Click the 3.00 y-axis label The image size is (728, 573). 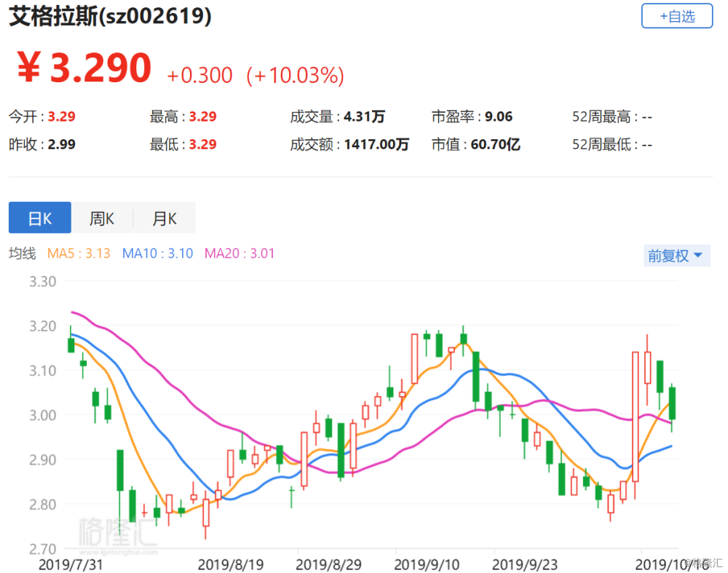[43, 415]
